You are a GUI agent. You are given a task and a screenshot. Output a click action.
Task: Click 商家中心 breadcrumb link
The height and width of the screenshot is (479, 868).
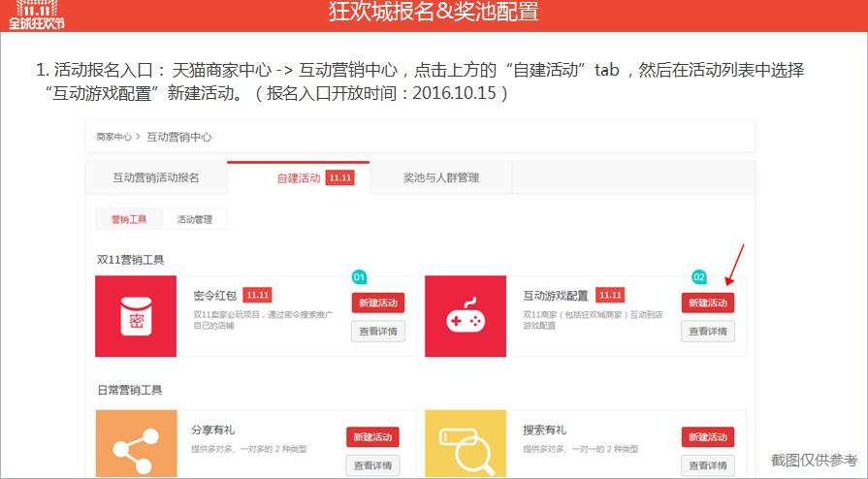coord(114,137)
